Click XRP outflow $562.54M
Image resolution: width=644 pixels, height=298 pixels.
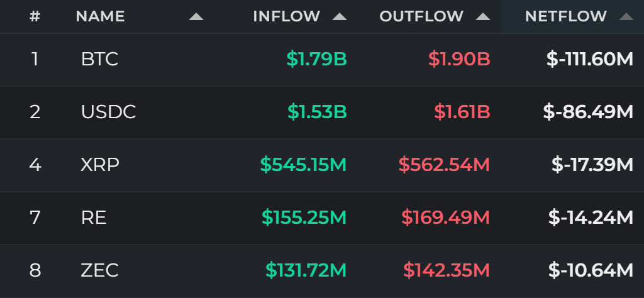pyautogui.click(x=444, y=165)
